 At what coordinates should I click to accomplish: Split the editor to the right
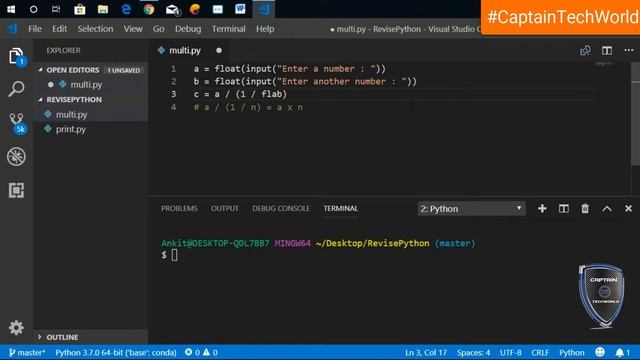tap(607, 50)
